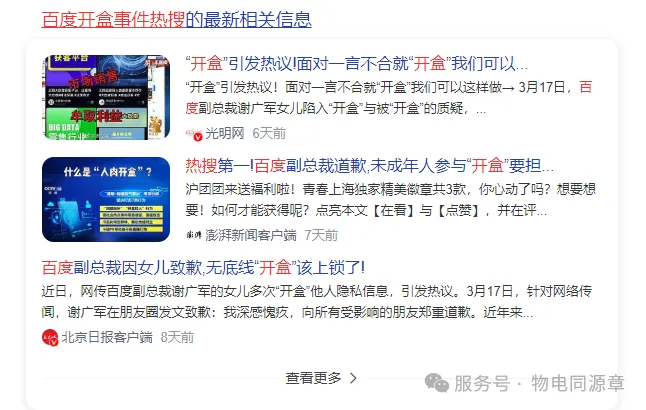The width and height of the screenshot is (646, 410).
Task: Click the chevron arrow beside 查看更多
Action: [353, 378]
